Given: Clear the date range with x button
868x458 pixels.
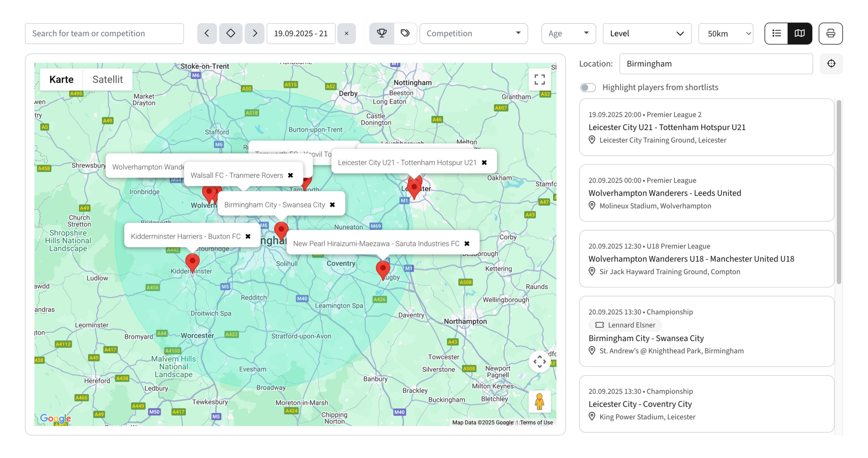Looking at the screenshot, I should point(347,33).
